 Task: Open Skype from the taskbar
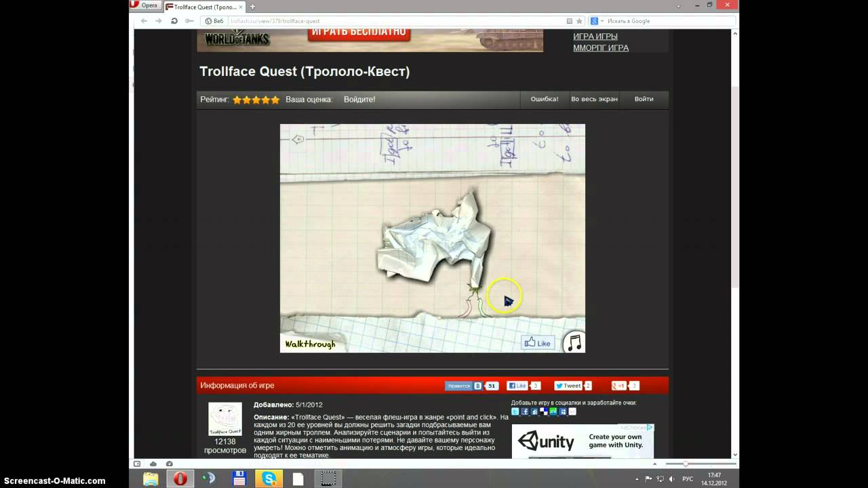[269, 479]
